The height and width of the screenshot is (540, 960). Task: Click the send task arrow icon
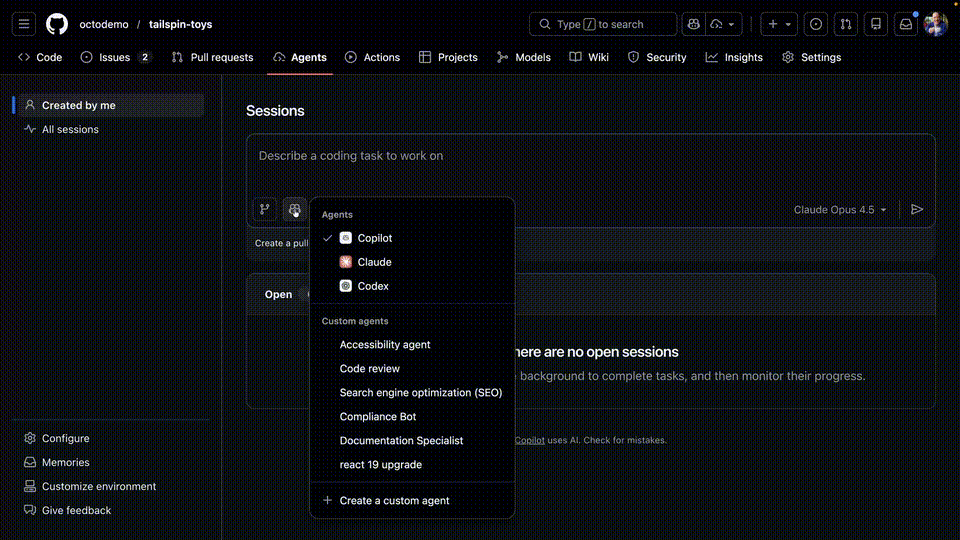click(917, 210)
